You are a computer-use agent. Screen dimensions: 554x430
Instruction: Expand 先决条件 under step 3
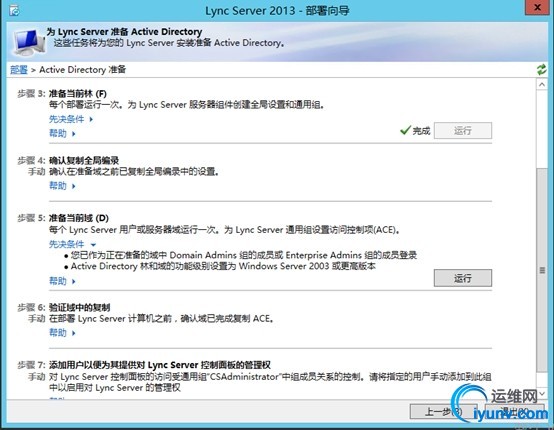coord(71,119)
